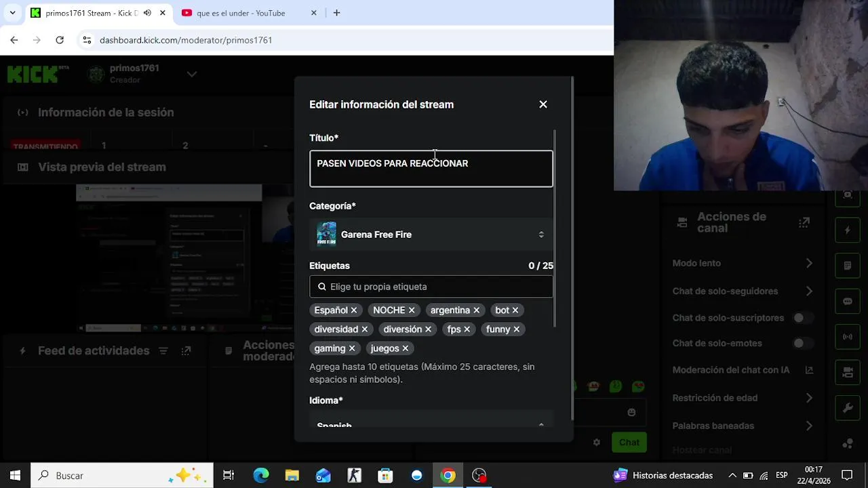Focus the Elige tu propia etiqueta field
The height and width of the screenshot is (488, 868).
431,287
